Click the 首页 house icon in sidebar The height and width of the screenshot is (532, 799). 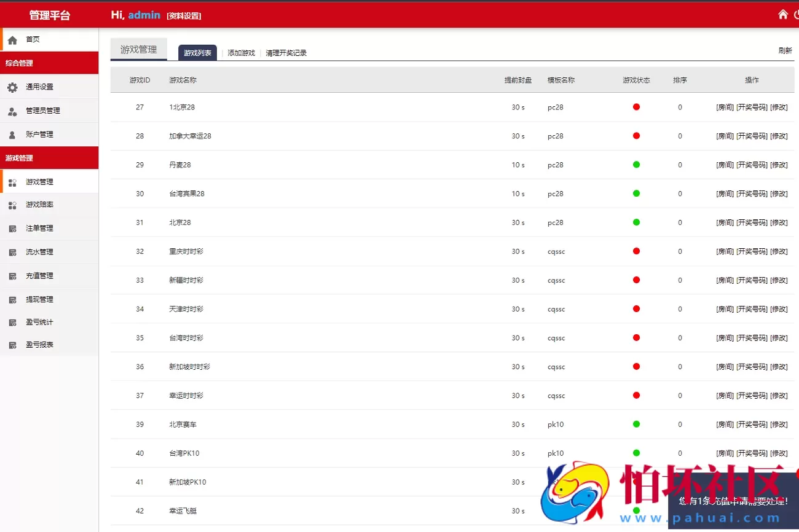pyautogui.click(x=12, y=40)
